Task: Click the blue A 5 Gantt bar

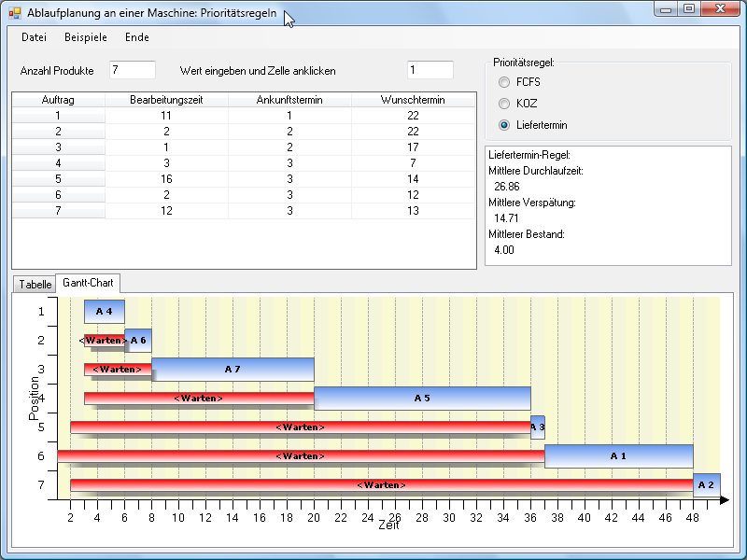Action: tap(422, 398)
